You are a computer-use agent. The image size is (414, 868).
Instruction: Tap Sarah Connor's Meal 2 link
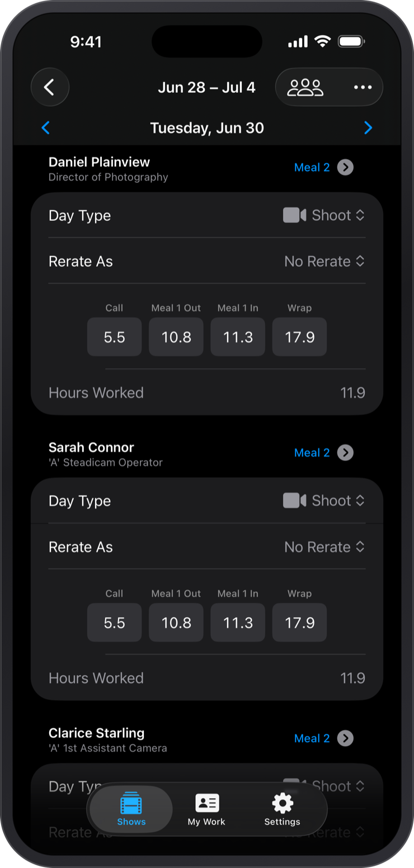tap(312, 453)
